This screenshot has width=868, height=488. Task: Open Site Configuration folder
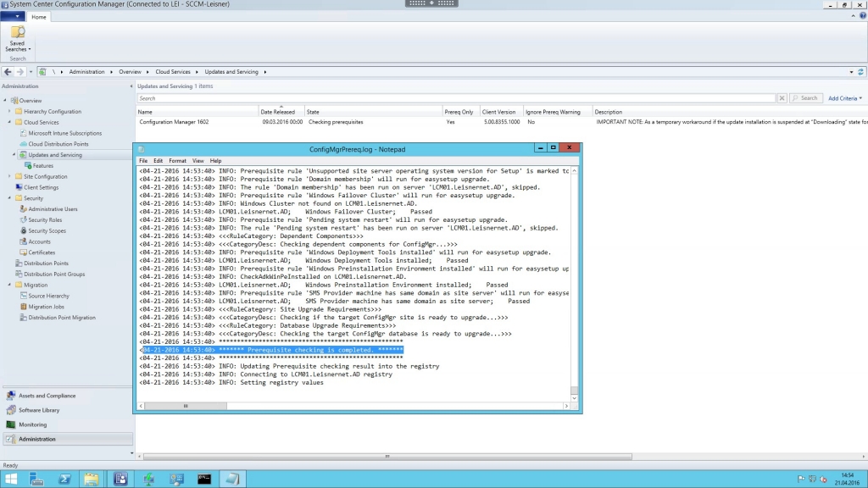click(46, 176)
